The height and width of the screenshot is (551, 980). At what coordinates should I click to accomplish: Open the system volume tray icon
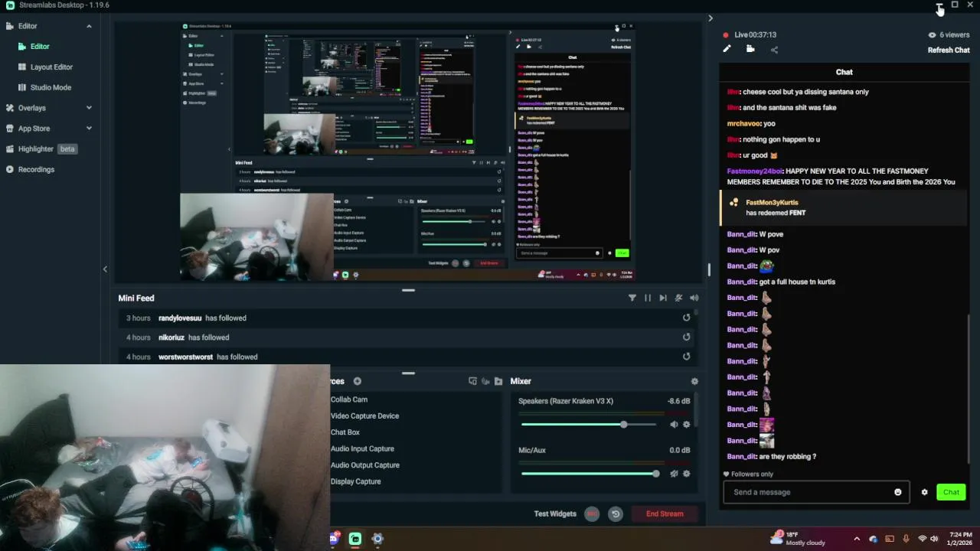click(x=934, y=539)
